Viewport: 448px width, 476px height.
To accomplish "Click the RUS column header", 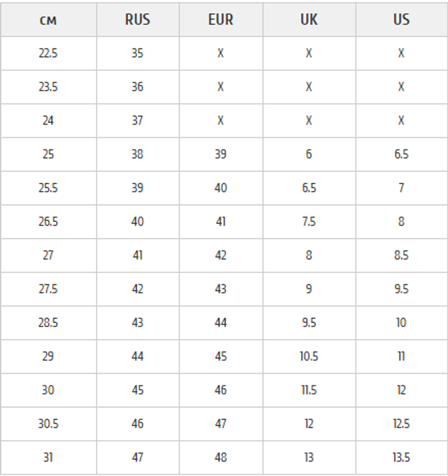I will point(138,20).
